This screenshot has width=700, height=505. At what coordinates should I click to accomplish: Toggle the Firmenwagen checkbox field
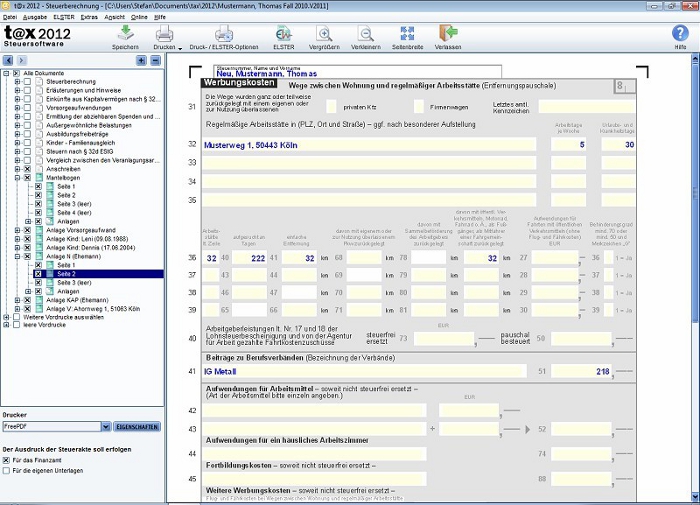(x=419, y=107)
